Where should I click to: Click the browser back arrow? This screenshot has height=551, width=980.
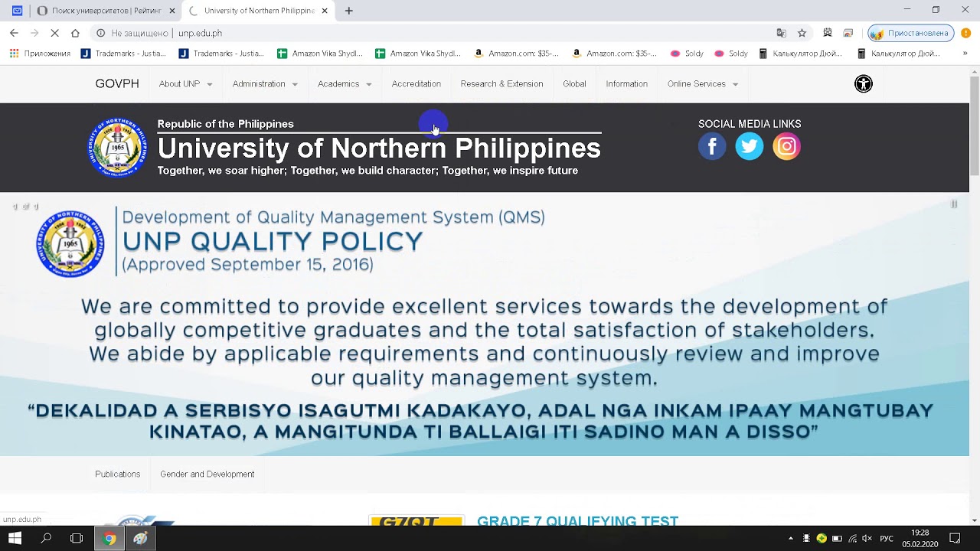(14, 33)
